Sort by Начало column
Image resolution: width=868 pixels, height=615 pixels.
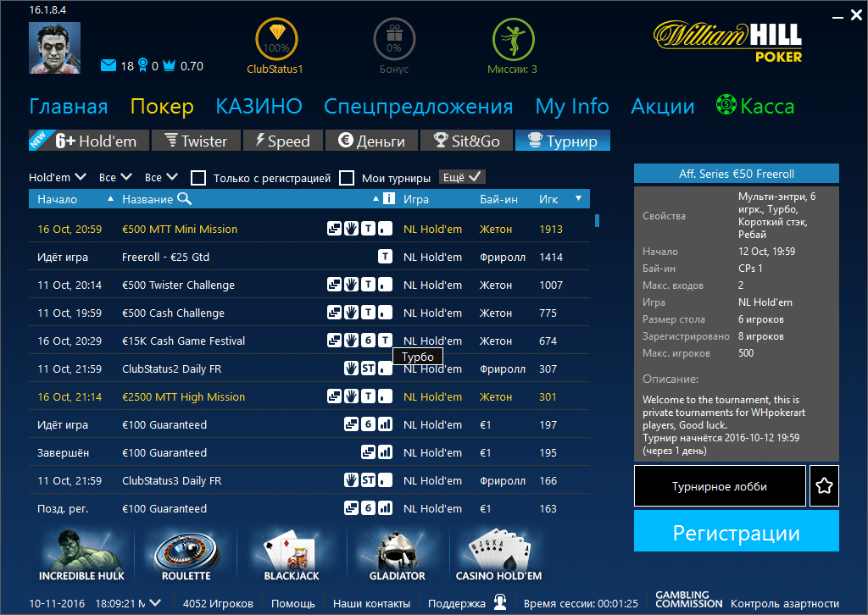(57, 199)
